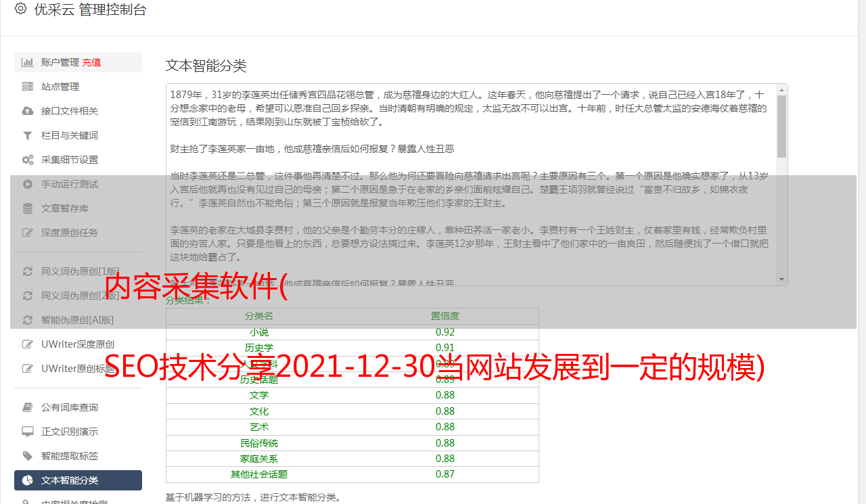Image resolution: width=866 pixels, height=504 pixels.
Task: Open the UWriter原创标题 menu item
Action: coord(78,369)
